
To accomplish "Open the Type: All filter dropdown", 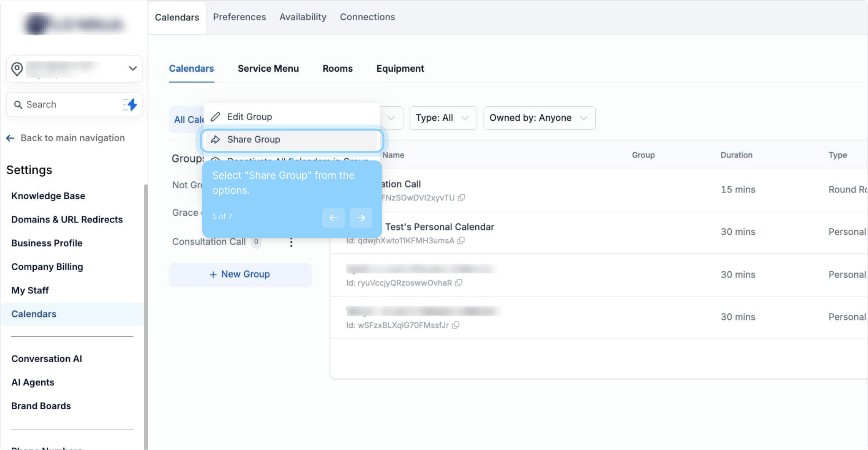I will 443,118.
